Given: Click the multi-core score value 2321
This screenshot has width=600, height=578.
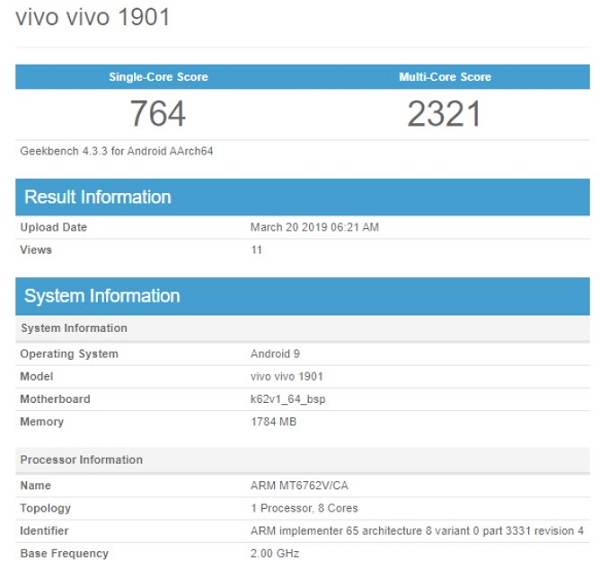Looking at the screenshot, I should coord(444,114).
